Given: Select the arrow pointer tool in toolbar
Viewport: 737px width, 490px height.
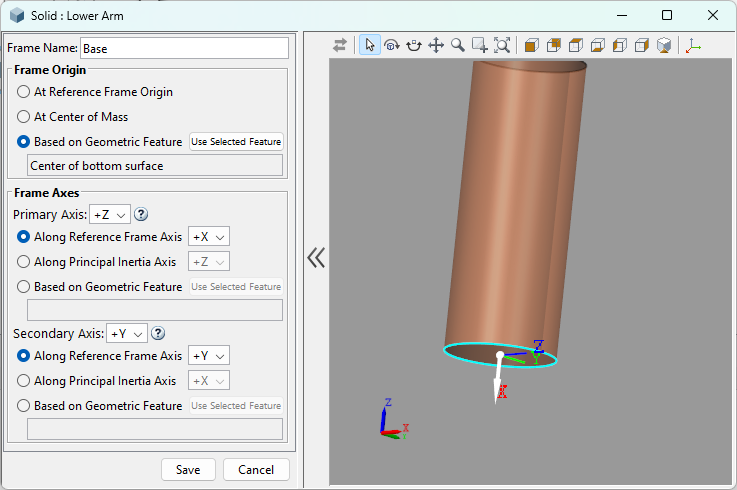Looking at the screenshot, I should pyautogui.click(x=369, y=45).
